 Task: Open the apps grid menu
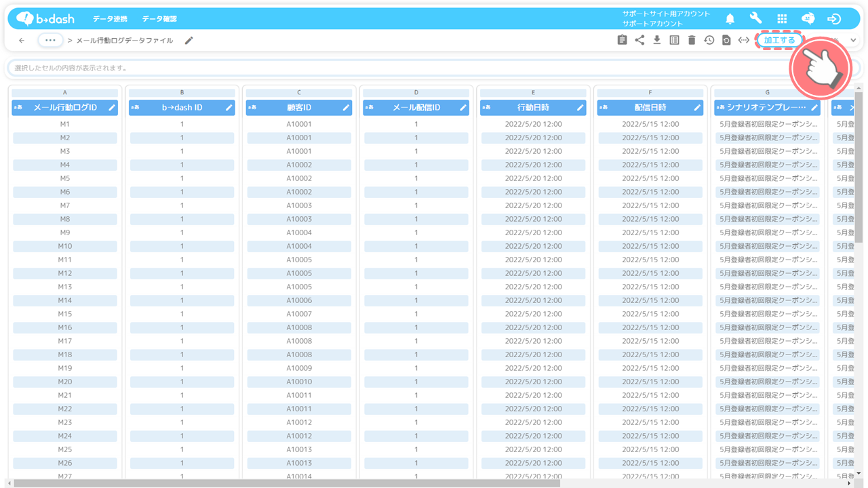(782, 19)
